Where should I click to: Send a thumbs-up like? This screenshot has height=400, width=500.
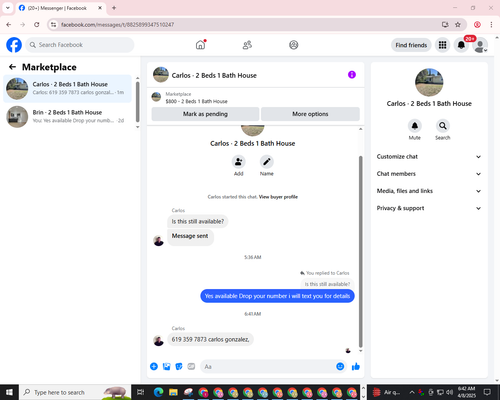[356, 367]
